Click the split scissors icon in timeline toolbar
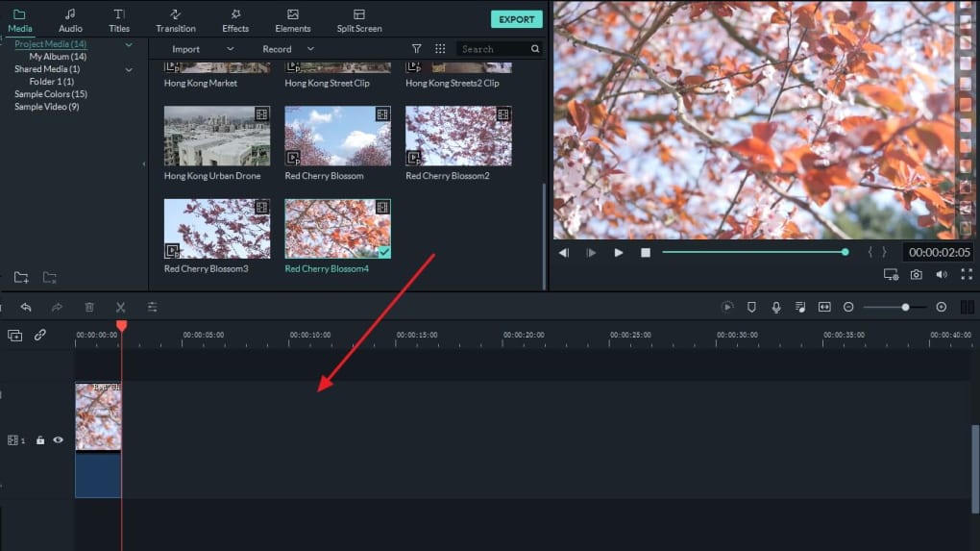980x551 pixels. click(121, 307)
